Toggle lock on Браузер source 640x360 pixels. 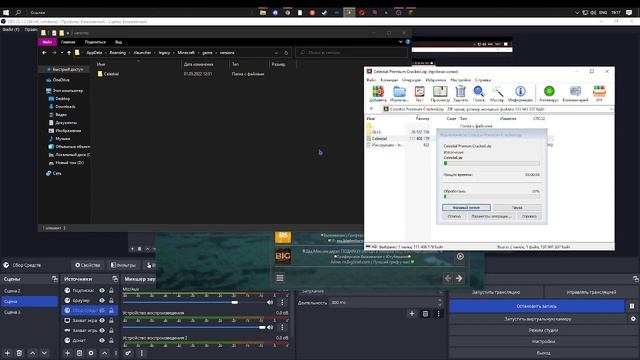click(x=111, y=300)
